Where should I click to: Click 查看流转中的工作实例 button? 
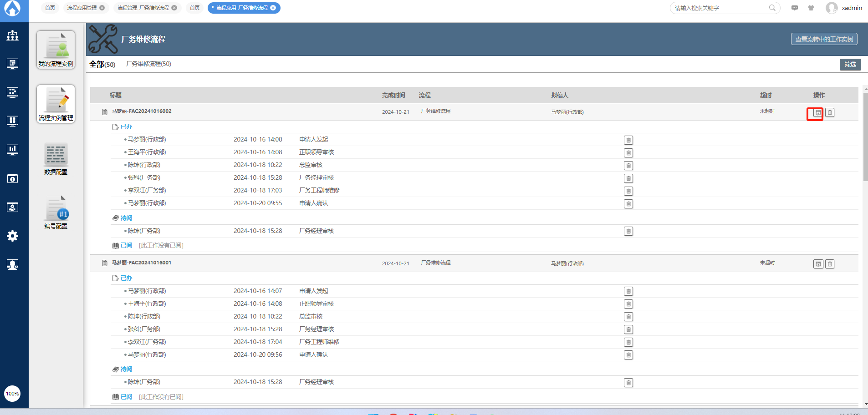[824, 39]
